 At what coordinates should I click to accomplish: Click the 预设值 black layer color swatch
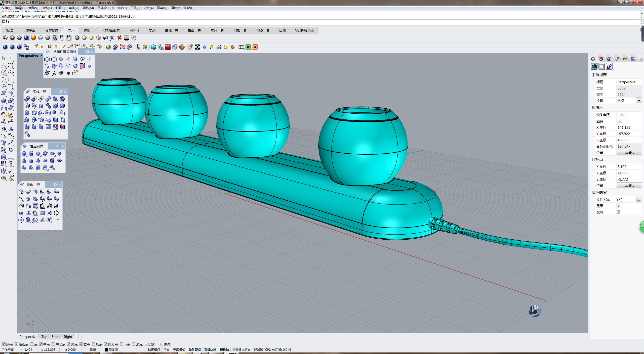(x=106, y=349)
